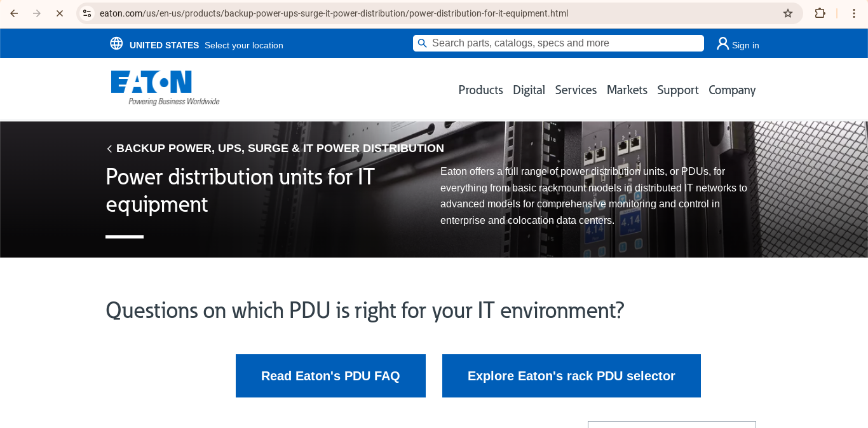The width and height of the screenshot is (868, 428).
Task: Open the extensions puzzle icon
Action: [820, 13]
